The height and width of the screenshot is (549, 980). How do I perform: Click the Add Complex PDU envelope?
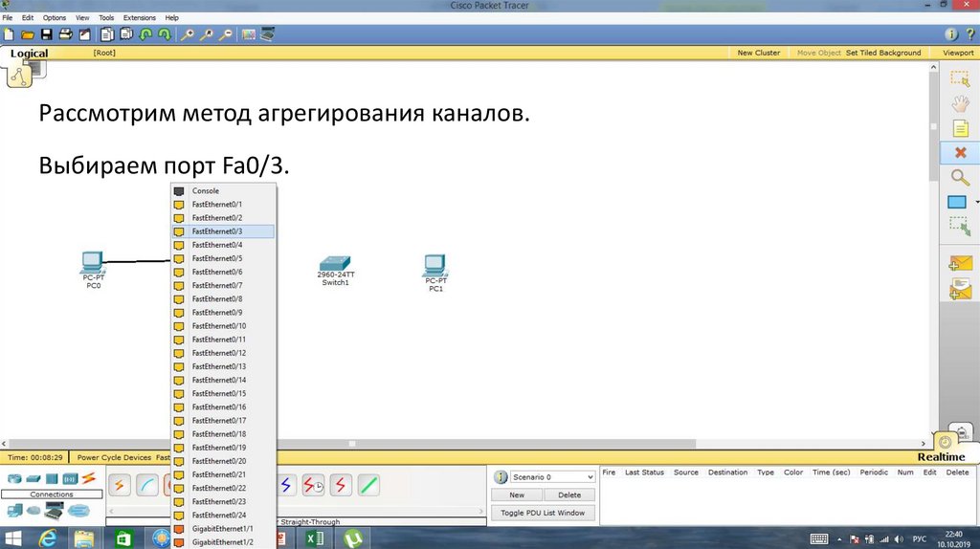960,289
